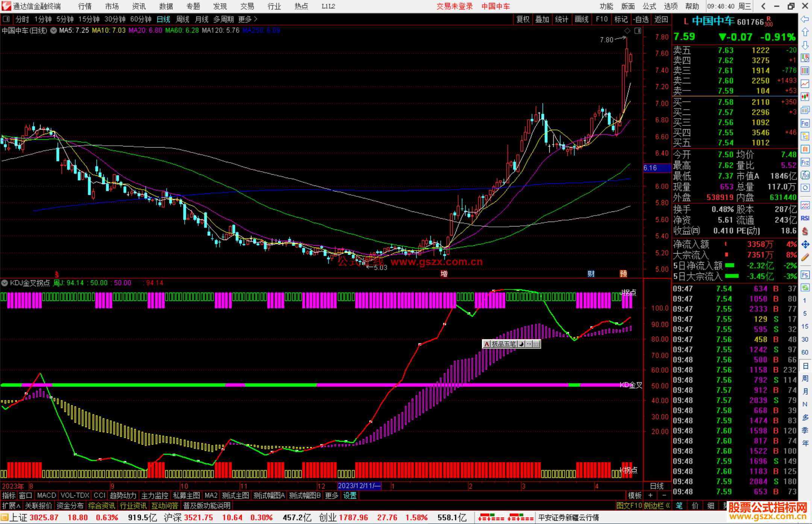812x524 pixels.
Task: Switch to the 周线 period tab
Action: pos(183,19)
